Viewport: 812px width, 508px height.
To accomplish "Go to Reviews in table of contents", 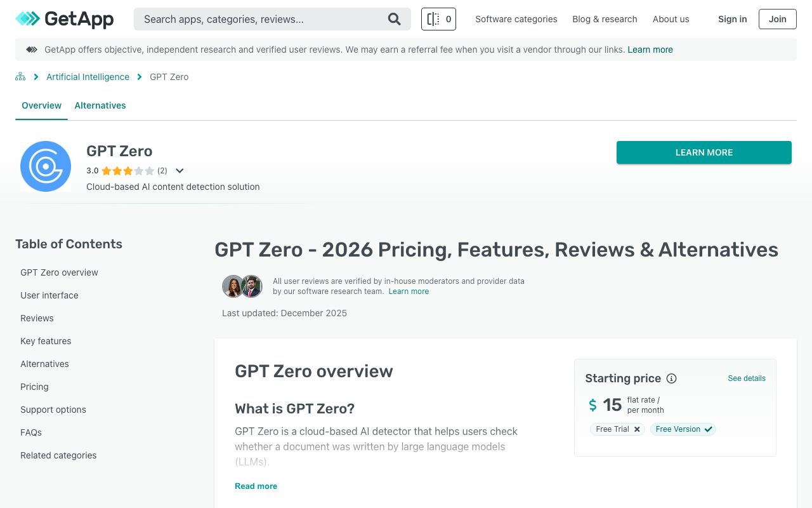I will (37, 318).
